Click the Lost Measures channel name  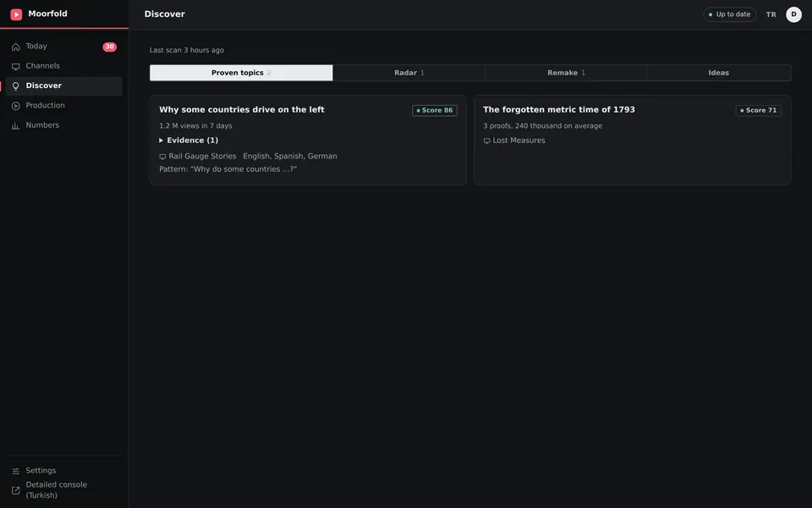518,141
